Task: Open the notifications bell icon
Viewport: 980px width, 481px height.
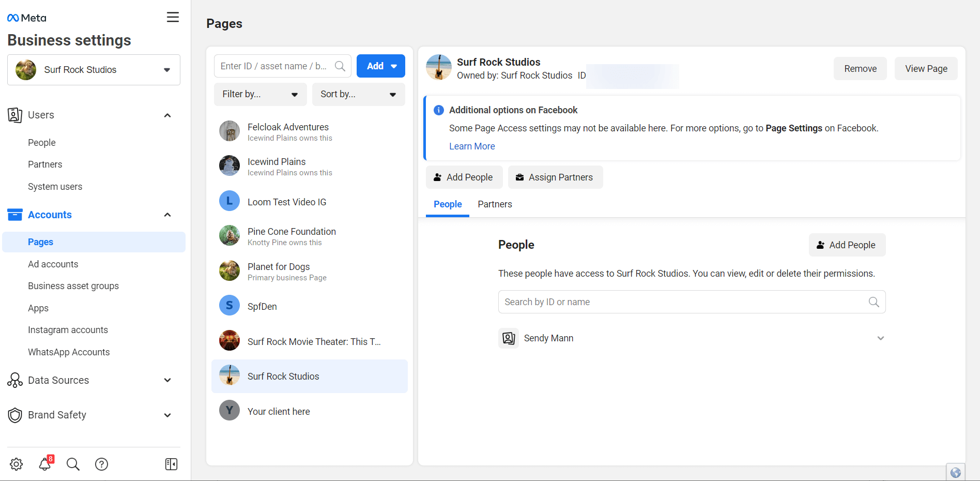Action: [x=45, y=464]
